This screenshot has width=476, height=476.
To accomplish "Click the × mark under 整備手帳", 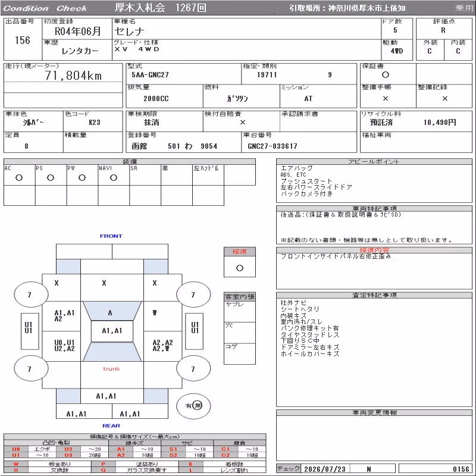I will (x=385, y=98).
